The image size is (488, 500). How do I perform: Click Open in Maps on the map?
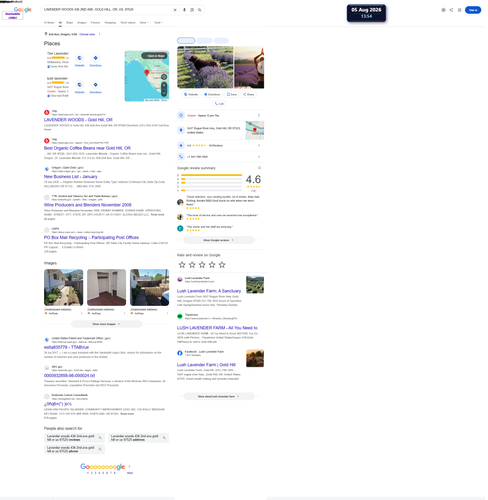[x=154, y=55]
